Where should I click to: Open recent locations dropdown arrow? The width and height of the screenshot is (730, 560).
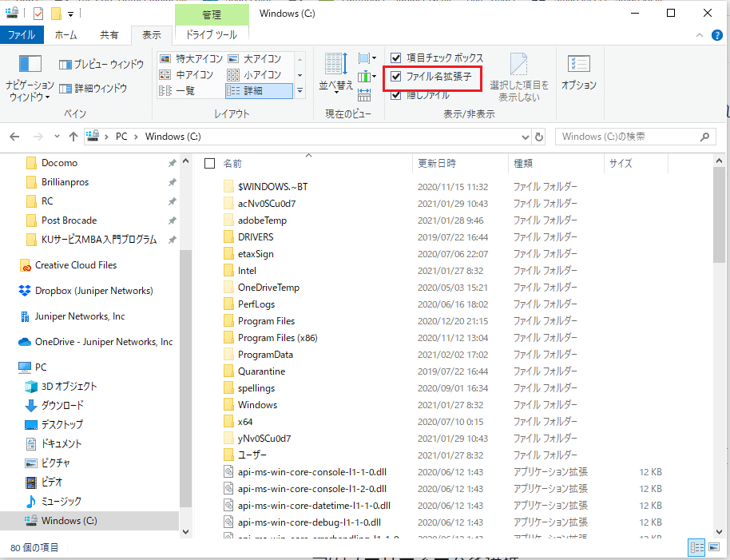(57, 137)
